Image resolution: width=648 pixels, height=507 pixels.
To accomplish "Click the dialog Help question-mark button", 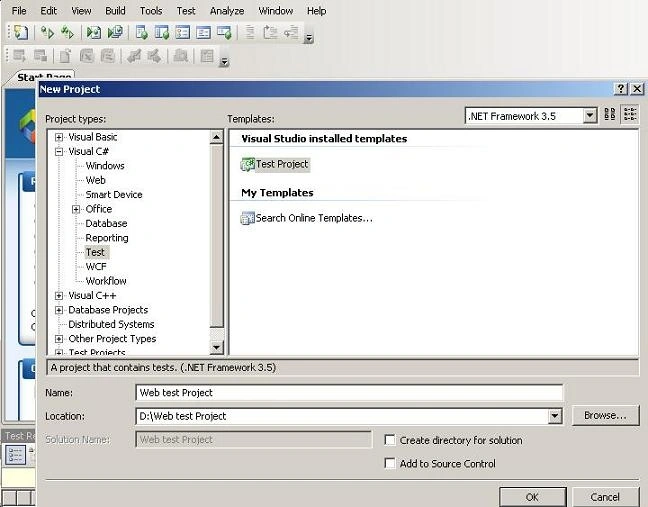I will [621, 89].
